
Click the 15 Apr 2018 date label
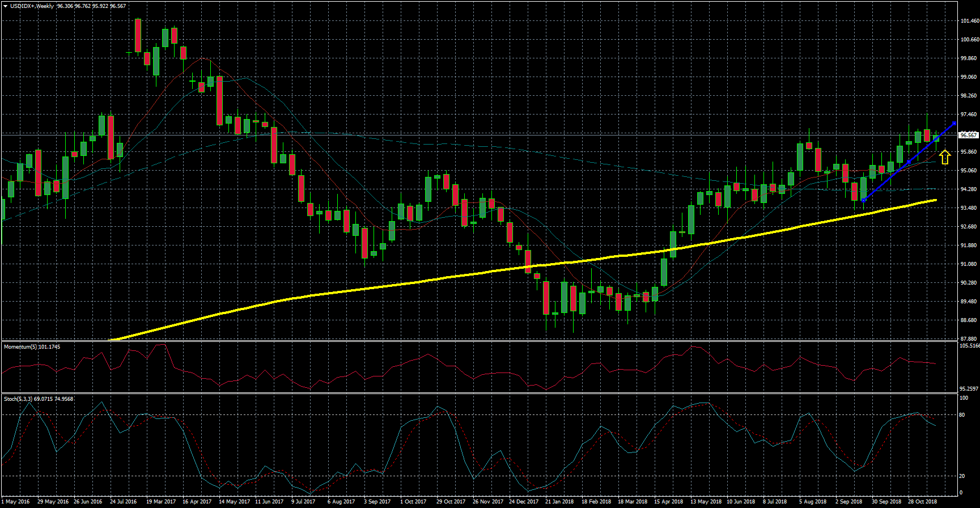pos(668,502)
